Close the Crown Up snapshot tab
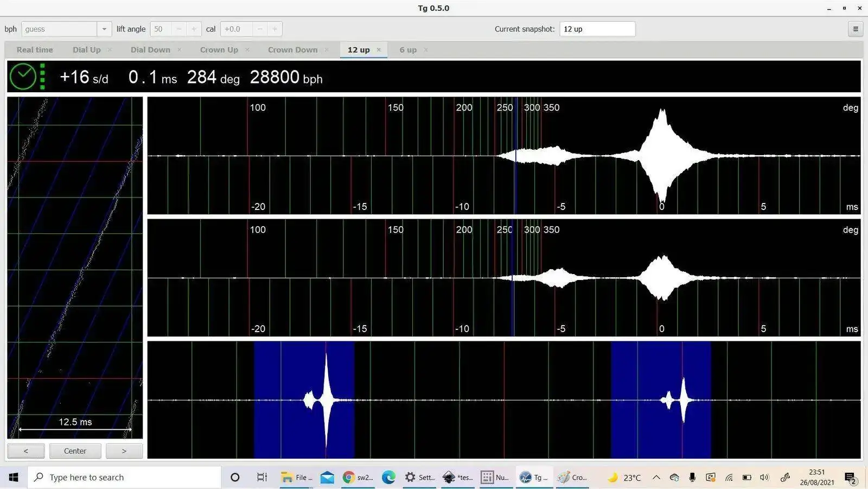Screen dimensions: 868x489 coord(247,50)
